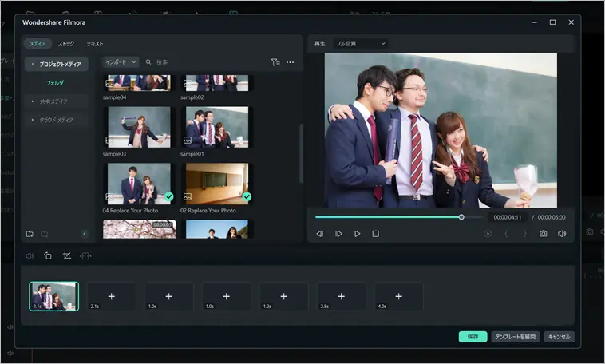Viewport: 605px width, 364px height.
Task: Select the filled 2.1s template slot thumbnail
Action: 54,296
